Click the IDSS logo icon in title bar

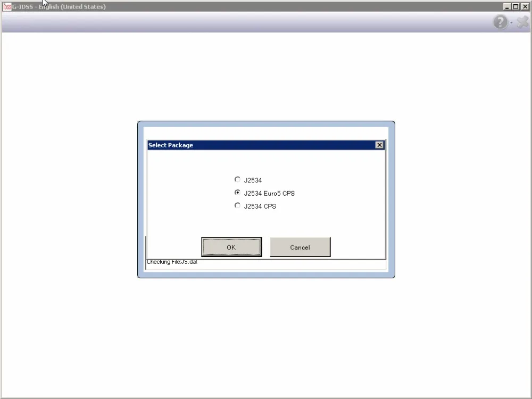[x=7, y=6]
